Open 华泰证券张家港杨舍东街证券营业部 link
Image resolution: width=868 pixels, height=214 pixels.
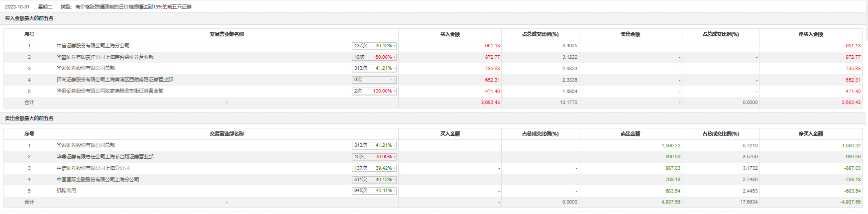coord(110,91)
